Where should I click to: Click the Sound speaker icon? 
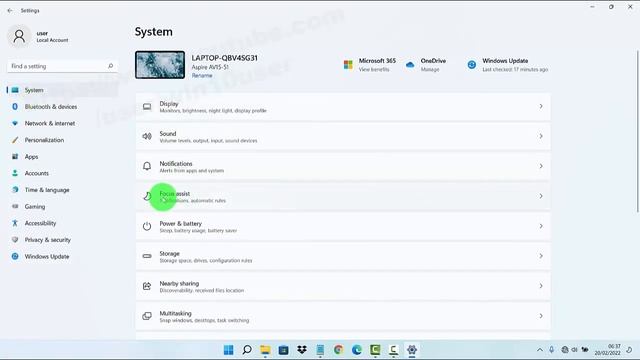click(147, 137)
